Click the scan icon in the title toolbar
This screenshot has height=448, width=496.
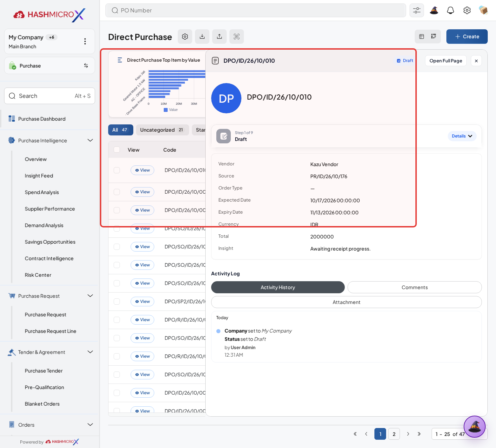(x=237, y=37)
